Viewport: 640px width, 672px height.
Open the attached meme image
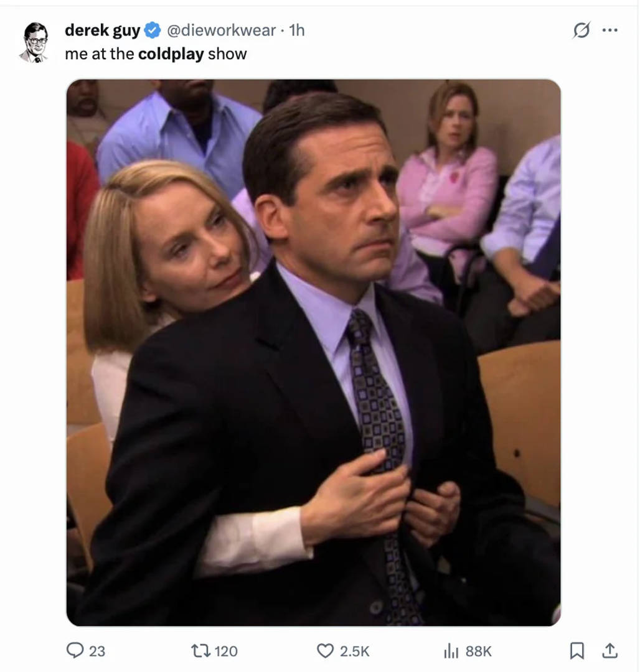point(313,352)
